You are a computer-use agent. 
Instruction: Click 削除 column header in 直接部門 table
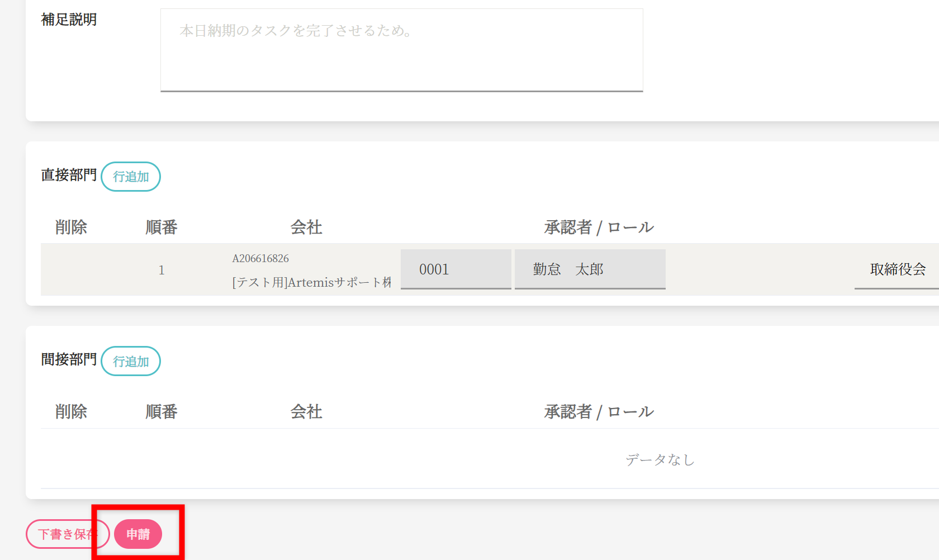[71, 227]
